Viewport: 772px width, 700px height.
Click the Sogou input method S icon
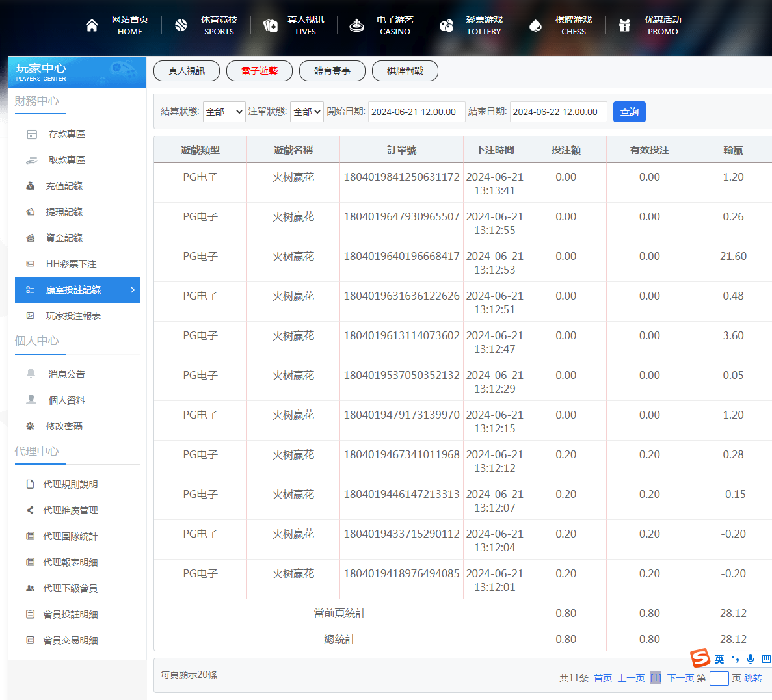click(700, 658)
